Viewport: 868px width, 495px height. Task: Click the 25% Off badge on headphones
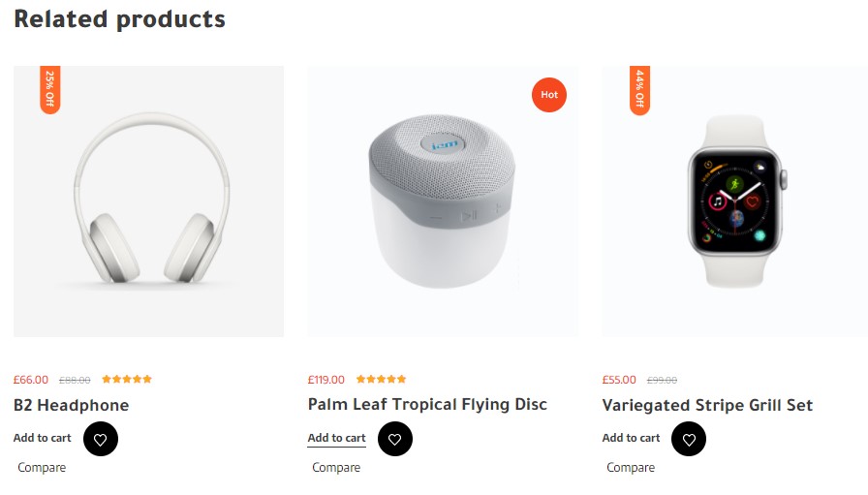[x=50, y=89]
